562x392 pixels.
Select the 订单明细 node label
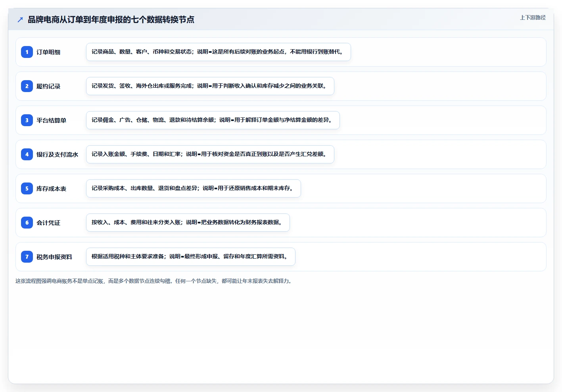click(x=48, y=52)
